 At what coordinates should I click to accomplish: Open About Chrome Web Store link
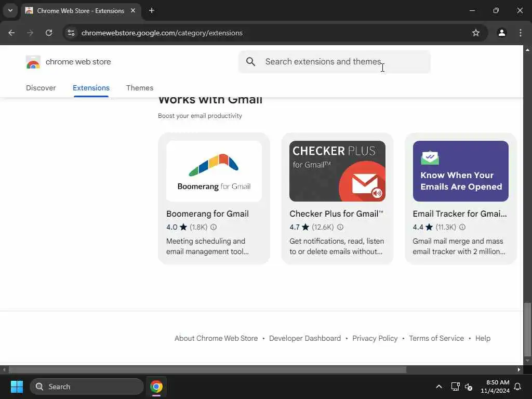point(216,338)
